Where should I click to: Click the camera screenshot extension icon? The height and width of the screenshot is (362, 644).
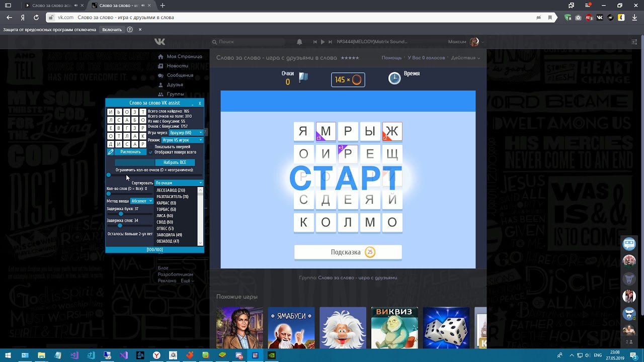coord(578,17)
